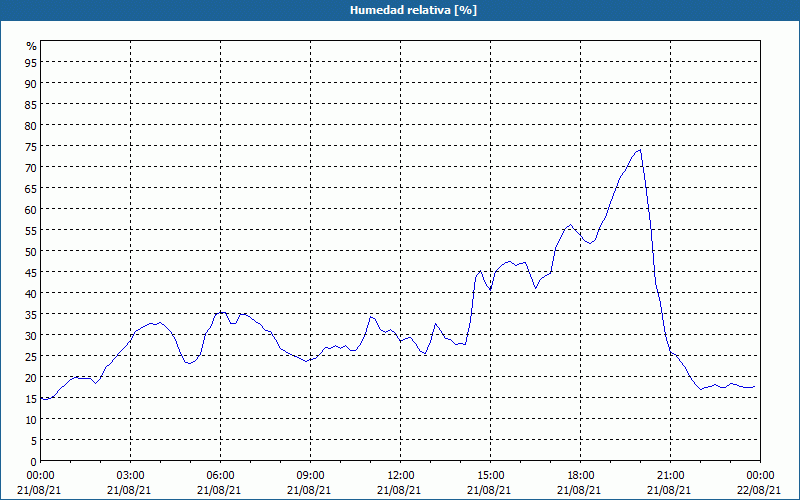Select the 90 y-axis label
This screenshot has height=500, width=800.
31,83
